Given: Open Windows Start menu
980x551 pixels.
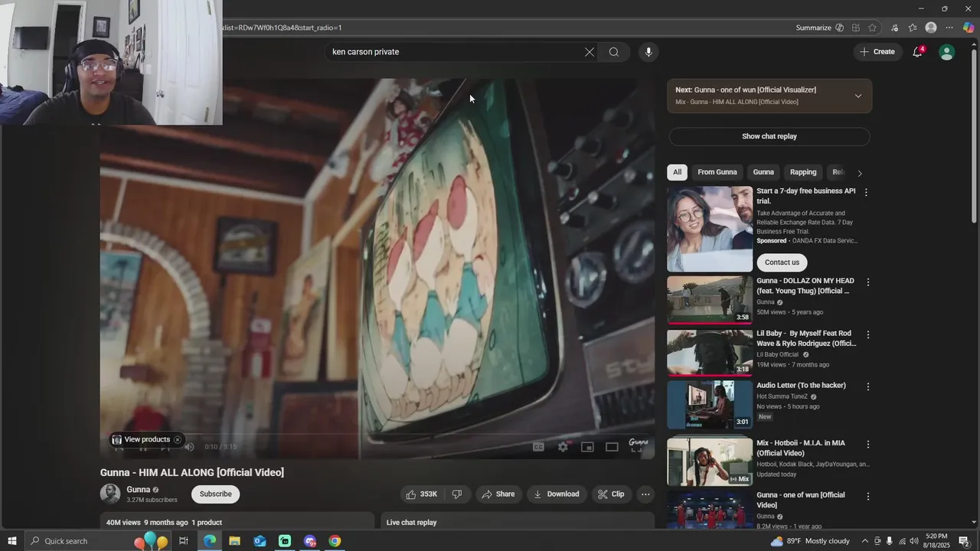Looking at the screenshot, I should [11, 541].
